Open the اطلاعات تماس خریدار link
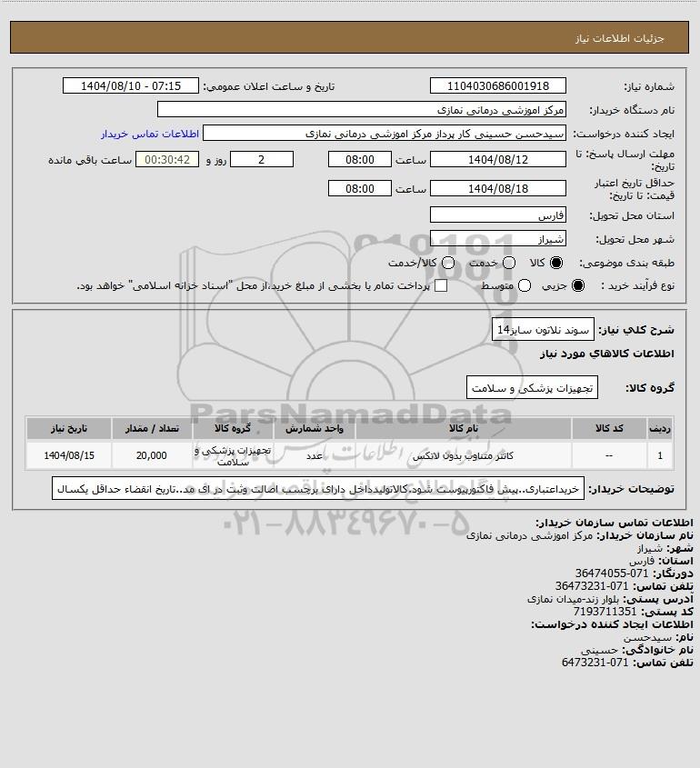This screenshot has width=700, height=768. 150,134
